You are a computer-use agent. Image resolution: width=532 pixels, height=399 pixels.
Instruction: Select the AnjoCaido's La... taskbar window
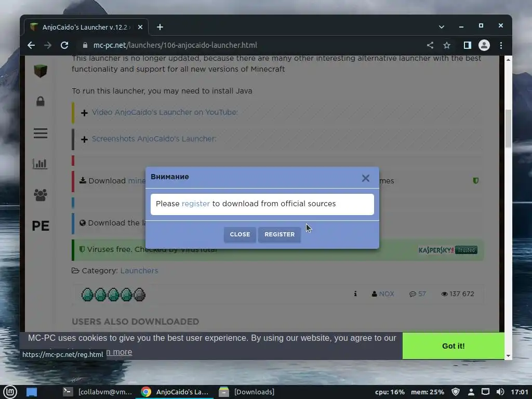click(175, 392)
